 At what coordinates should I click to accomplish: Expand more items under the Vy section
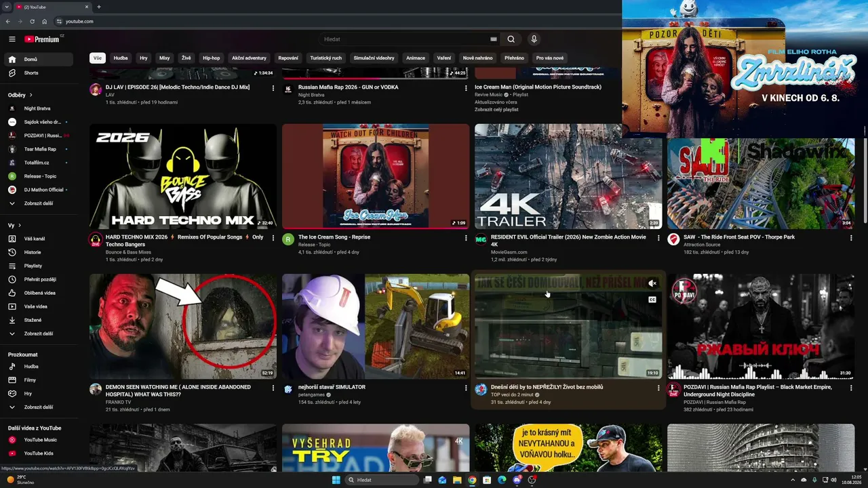click(39, 333)
